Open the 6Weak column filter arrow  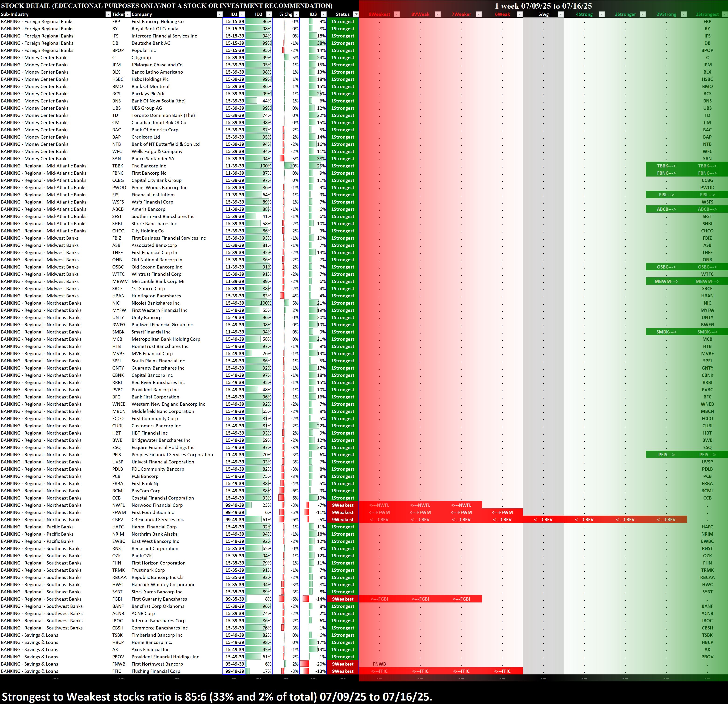pos(520,14)
